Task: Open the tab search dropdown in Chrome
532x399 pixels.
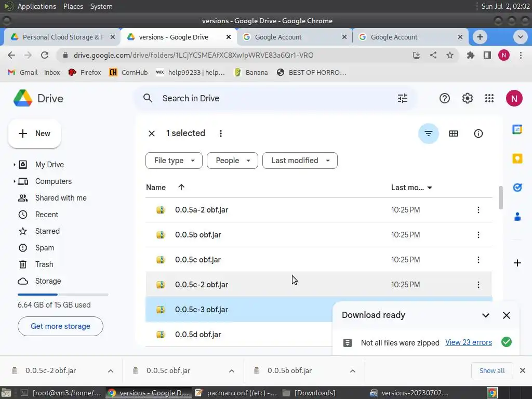Action: coord(520,37)
